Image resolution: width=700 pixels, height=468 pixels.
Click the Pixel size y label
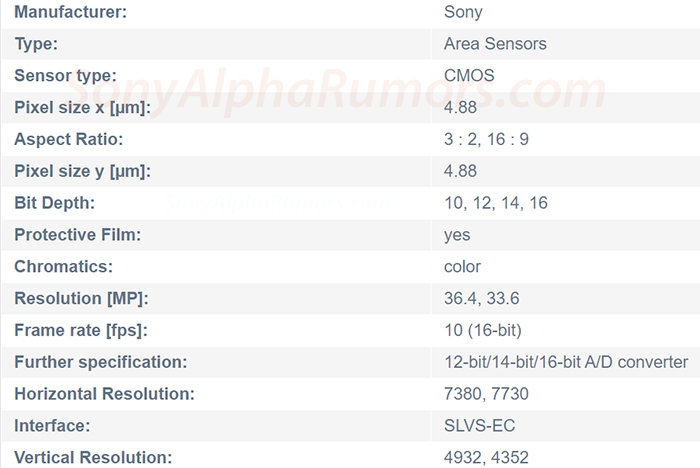coord(82,172)
